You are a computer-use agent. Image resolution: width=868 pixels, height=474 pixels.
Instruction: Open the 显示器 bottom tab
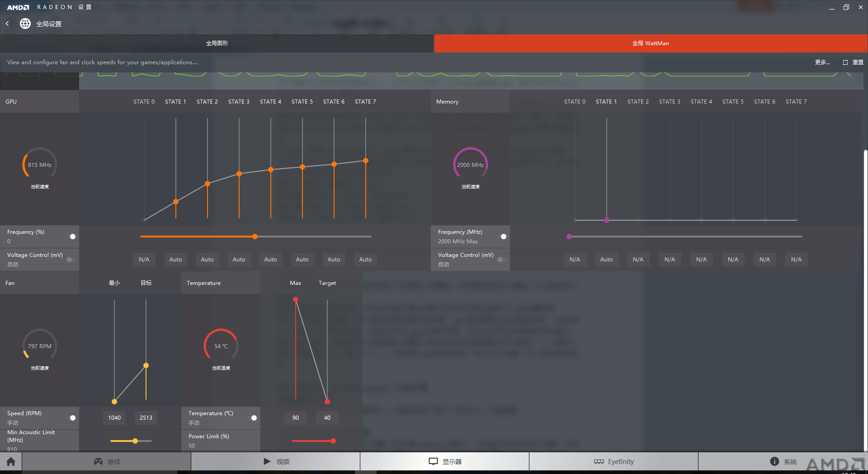pos(445,461)
